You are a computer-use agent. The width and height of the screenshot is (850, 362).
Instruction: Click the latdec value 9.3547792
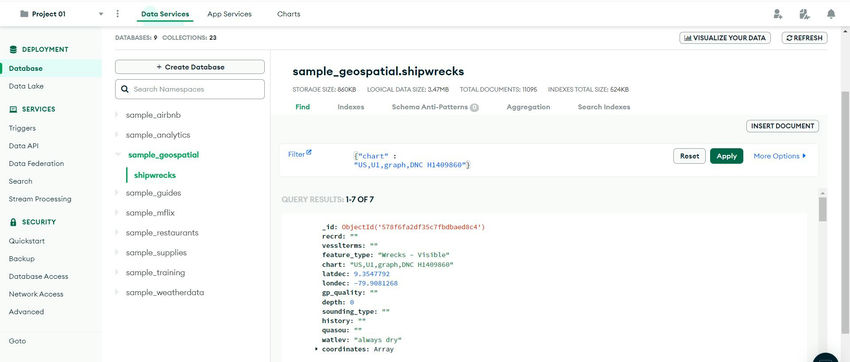point(371,274)
